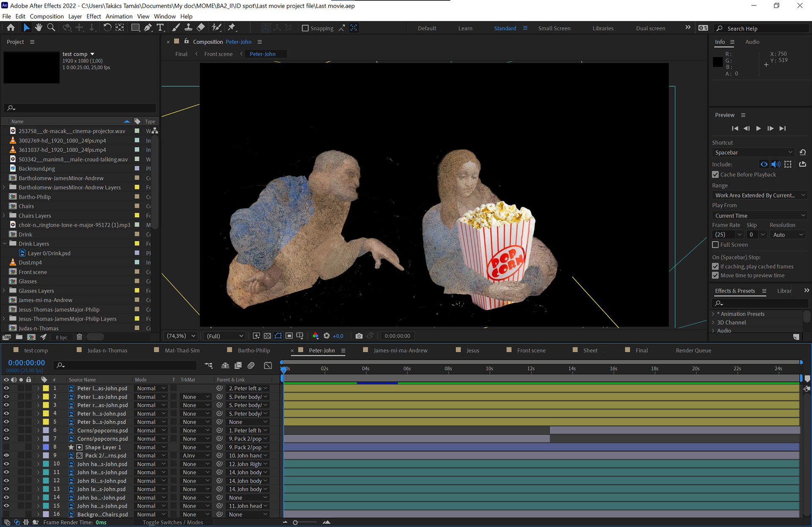Open the Play From Current Time dropdown

point(760,215)
